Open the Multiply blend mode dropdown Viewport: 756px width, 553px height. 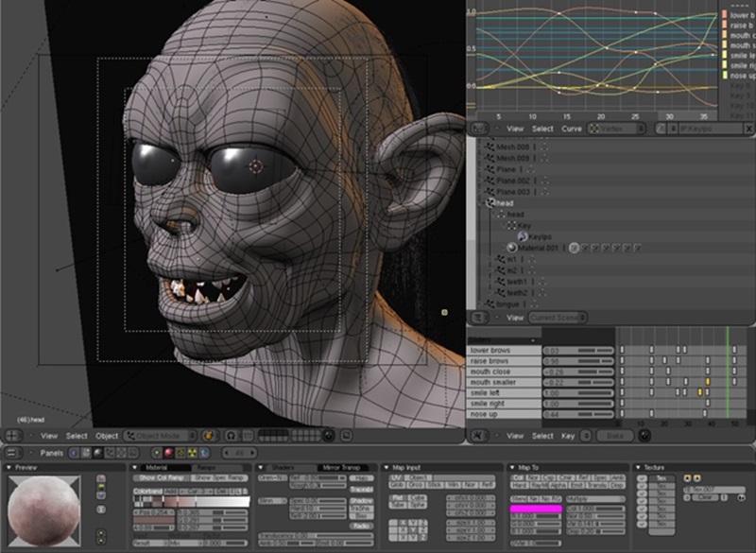[x=595, y=499]
